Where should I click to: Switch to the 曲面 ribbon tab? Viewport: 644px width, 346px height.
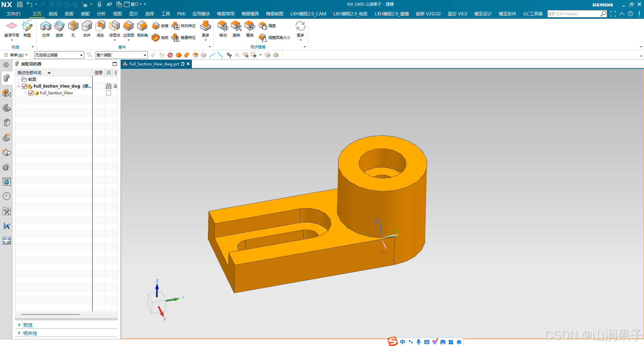69,14
